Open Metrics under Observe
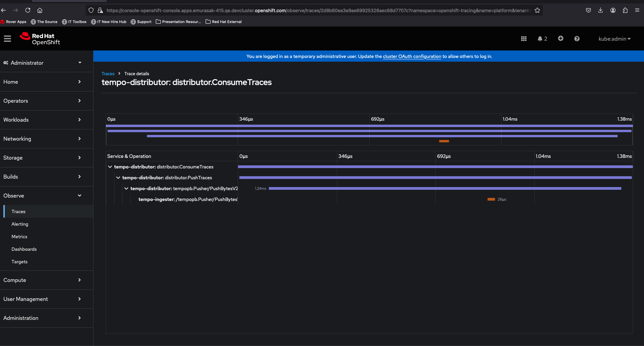The image size is (644, 346). click(x=48, y=237)
